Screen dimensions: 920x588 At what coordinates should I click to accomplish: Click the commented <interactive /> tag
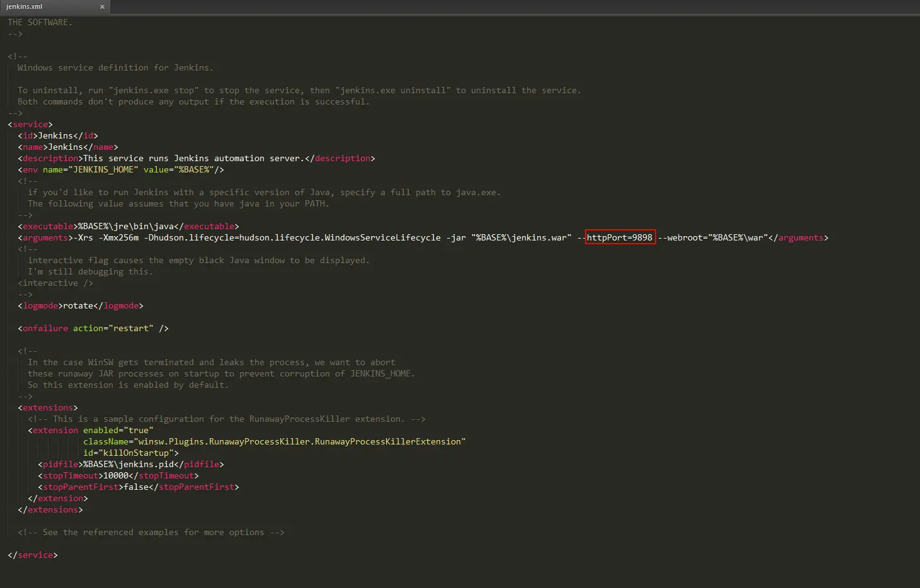55,283
